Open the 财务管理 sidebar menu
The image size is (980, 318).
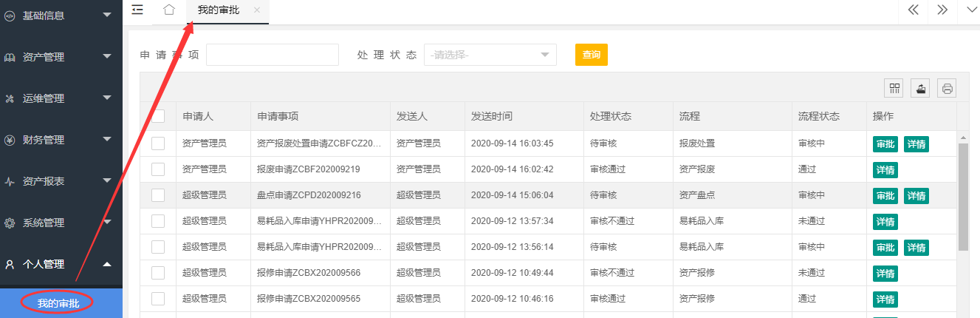point(61,139)
